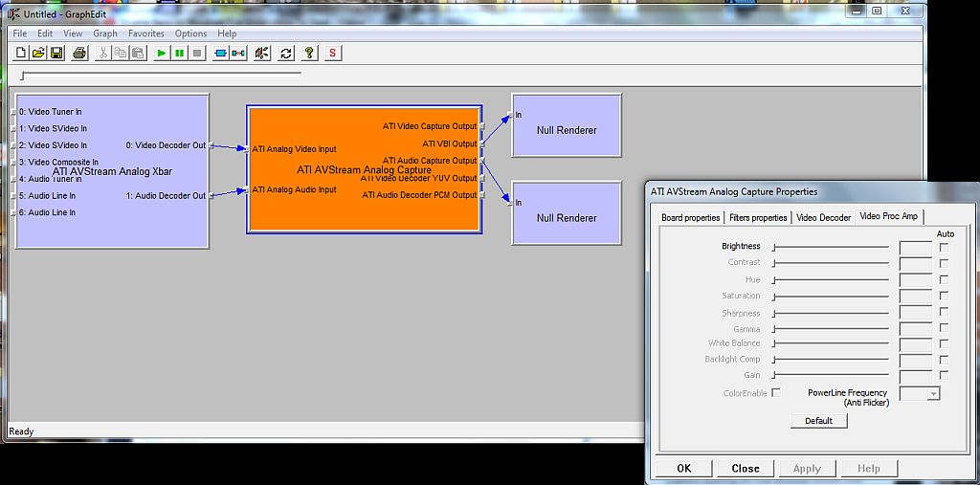Click the connect-filters toolbar icon
The image size is (980, 485).
point(238,54)
